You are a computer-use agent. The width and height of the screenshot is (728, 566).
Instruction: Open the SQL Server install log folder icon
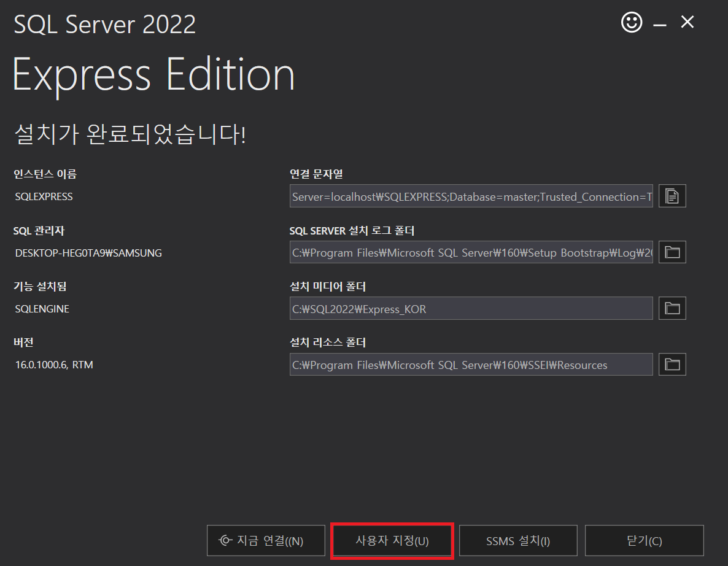pos(672,252)
